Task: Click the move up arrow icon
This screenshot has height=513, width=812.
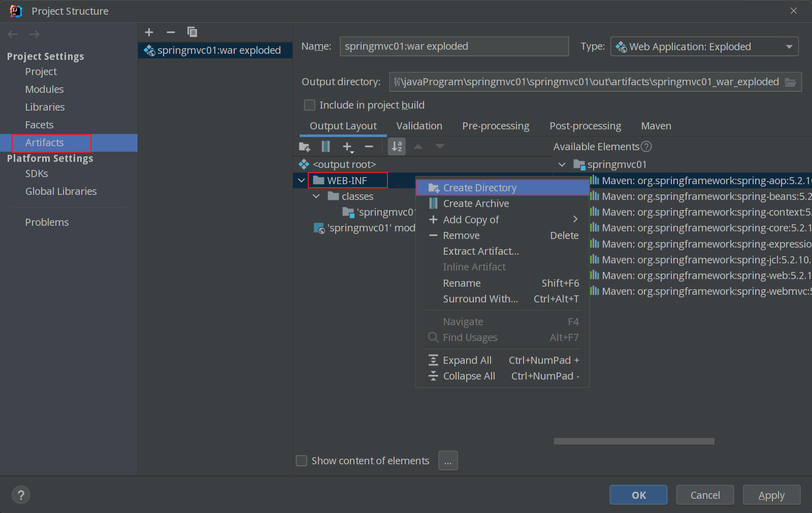Action: pyautogui.click(x=418, y=147)
